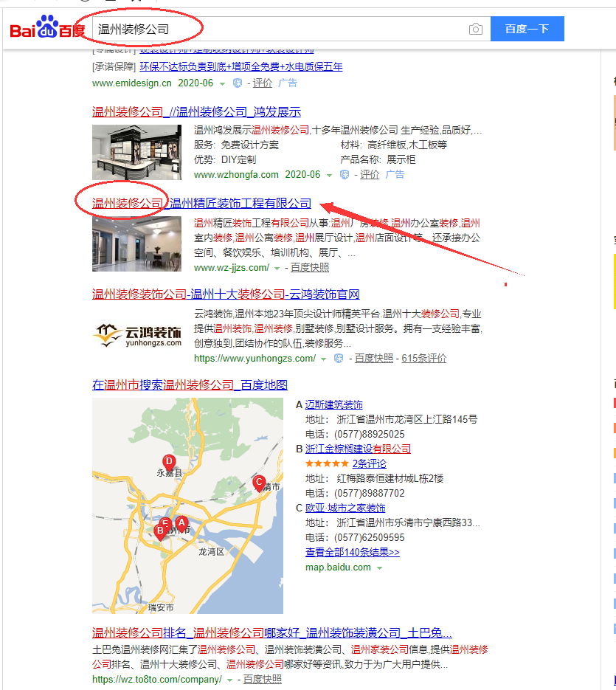
Task: Click map marker B on Baidu map
Action: [161, 529]
